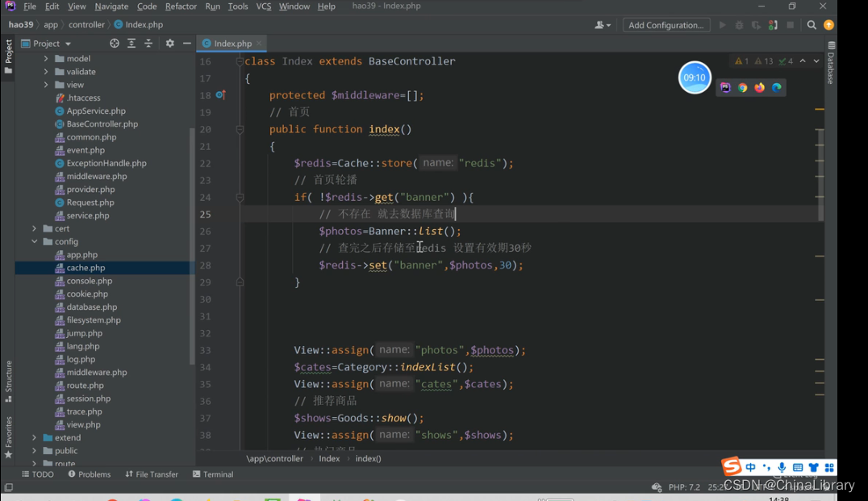The image size is (868, 501).
Task: Select cache.php in the config folder
Action: 86,267
